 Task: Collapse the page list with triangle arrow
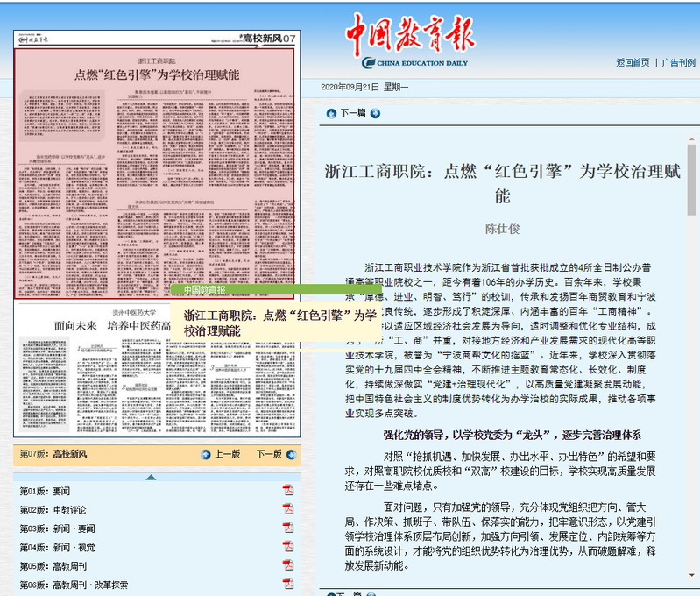151,477
